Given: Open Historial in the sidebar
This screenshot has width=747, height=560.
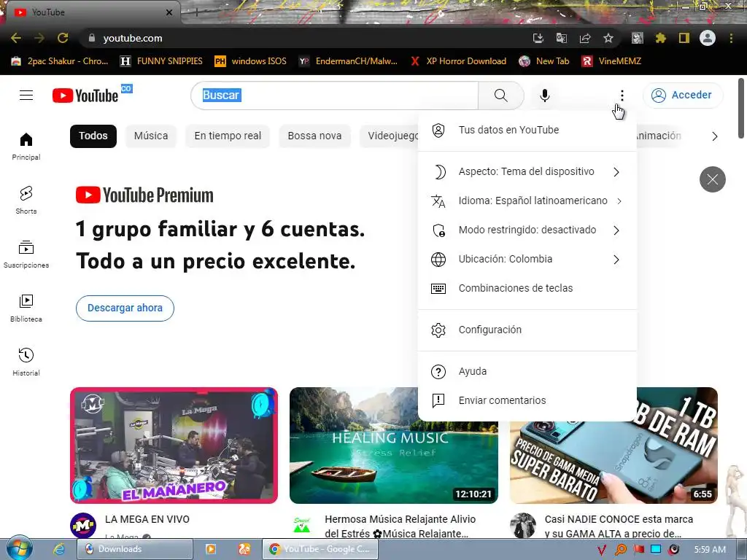Looking at the screenshot, I should (26, 362).
